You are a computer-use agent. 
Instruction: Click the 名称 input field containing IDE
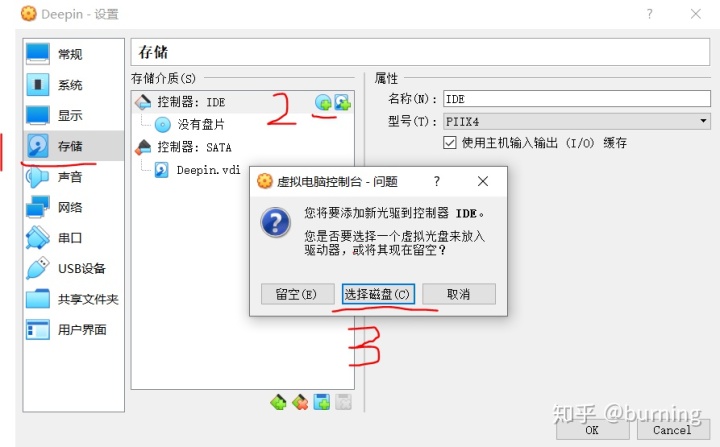click(576, 99)
